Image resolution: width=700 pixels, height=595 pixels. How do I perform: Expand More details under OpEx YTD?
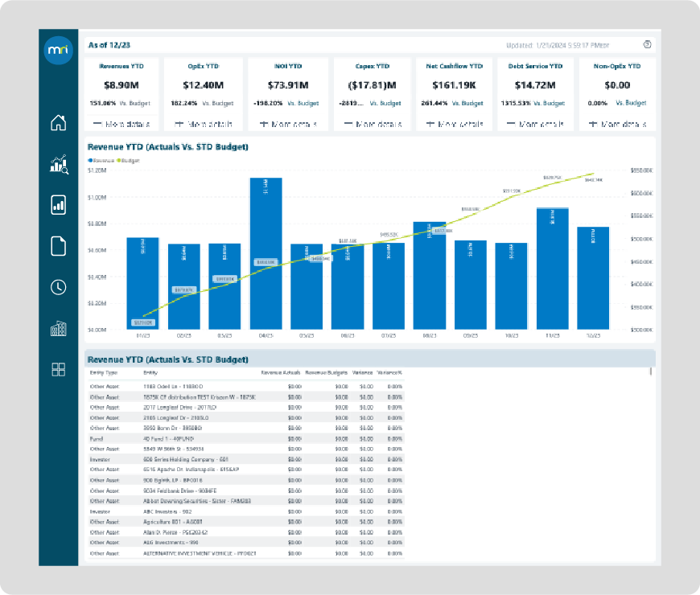[204, 125]
